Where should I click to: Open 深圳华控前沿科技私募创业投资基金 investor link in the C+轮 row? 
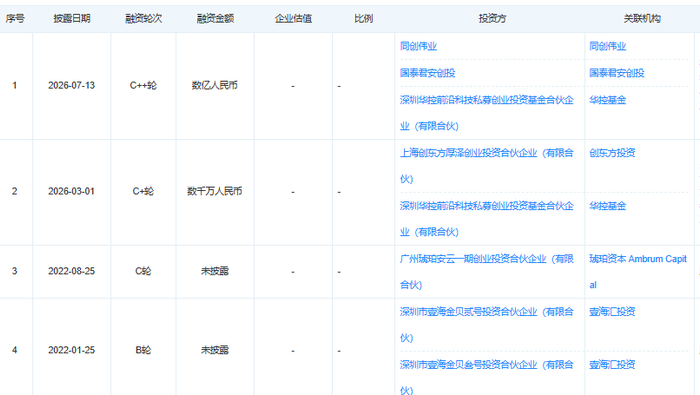coord(487,219)
